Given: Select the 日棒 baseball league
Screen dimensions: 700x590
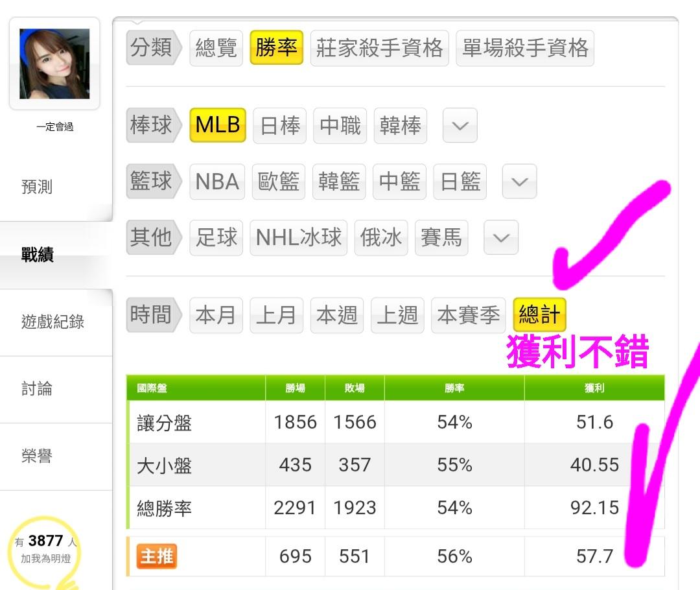Looking at the screenshot, I should click(280, 126).
